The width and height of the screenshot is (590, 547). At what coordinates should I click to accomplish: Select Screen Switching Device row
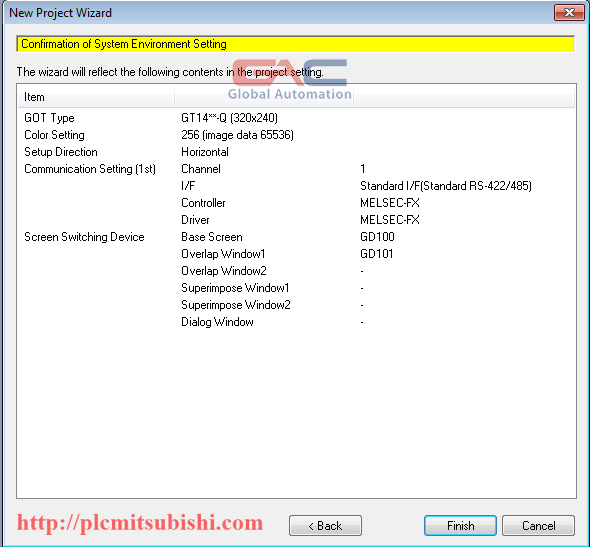pos(296,237)
